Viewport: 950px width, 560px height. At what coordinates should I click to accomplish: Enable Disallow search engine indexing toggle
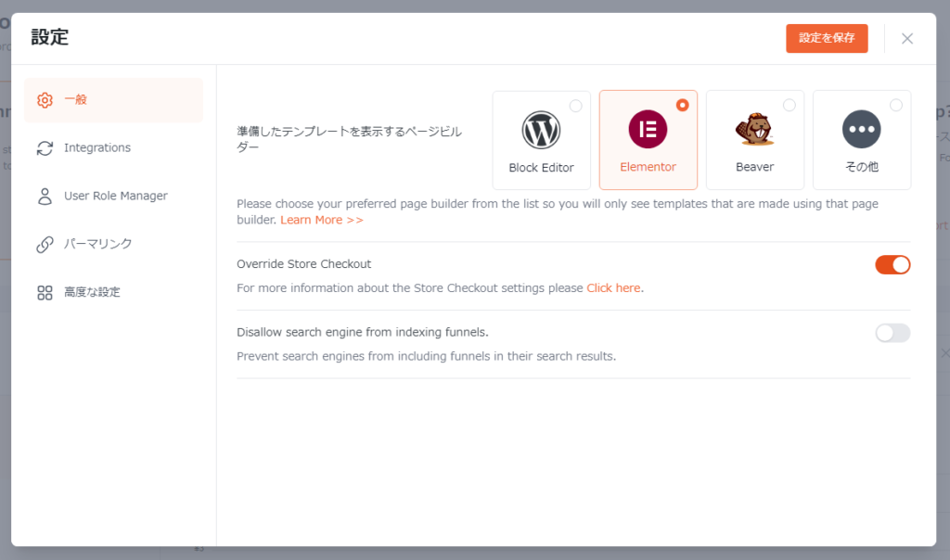[x=892, y=333]
